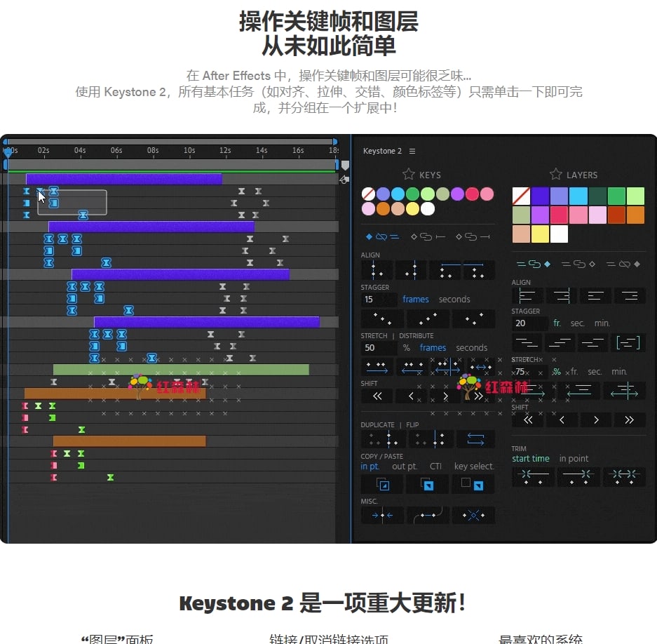
Task: Select frames unit for Keys STAGGER
Action: (x=415, y=300)
